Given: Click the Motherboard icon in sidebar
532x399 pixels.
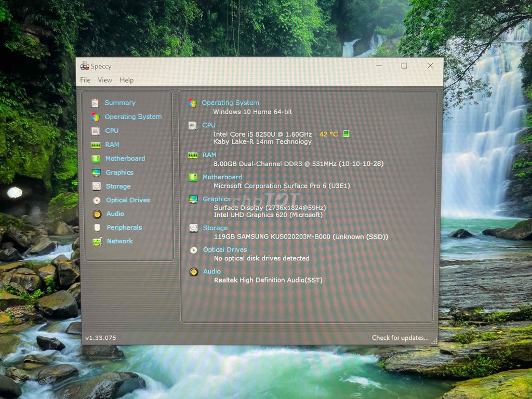Looking at the screenshot, I should (96, 159).
